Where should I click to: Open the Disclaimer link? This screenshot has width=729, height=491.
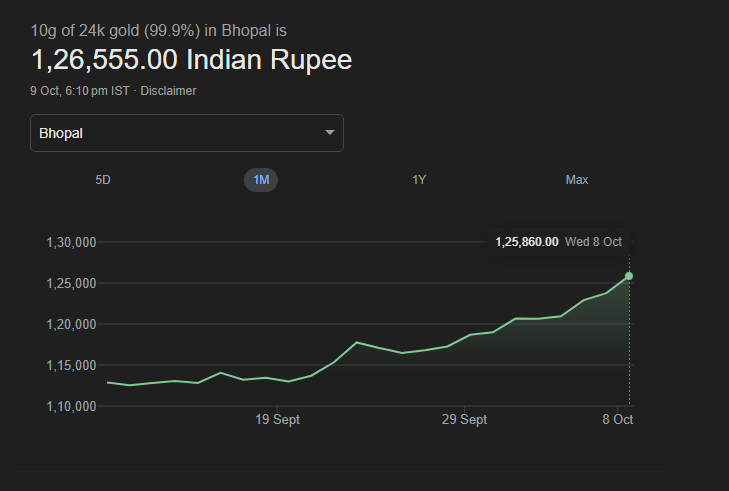click(x=168, y=91)
